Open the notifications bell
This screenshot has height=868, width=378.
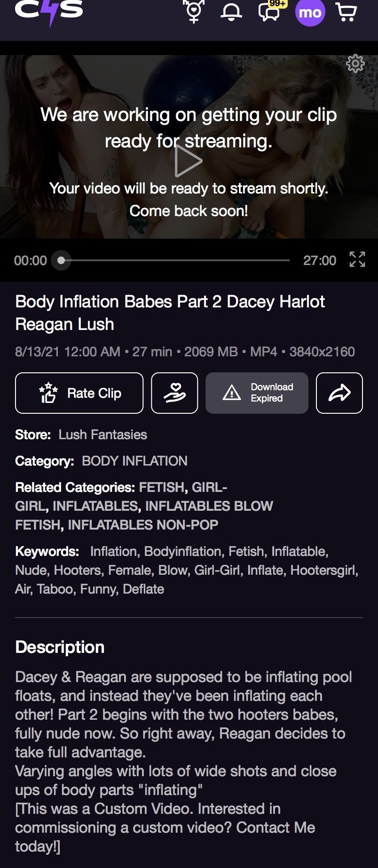tap(231, 12)
